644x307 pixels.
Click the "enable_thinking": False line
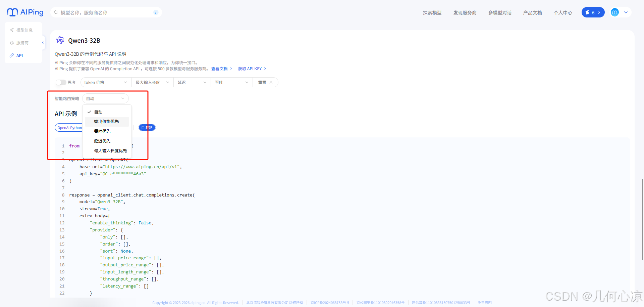(x=121, y=223)
